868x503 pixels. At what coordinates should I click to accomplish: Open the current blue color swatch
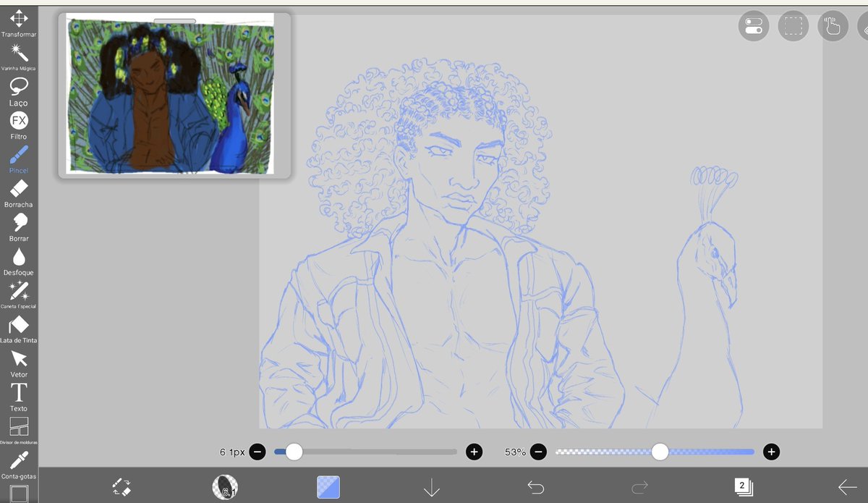point(328,487)
